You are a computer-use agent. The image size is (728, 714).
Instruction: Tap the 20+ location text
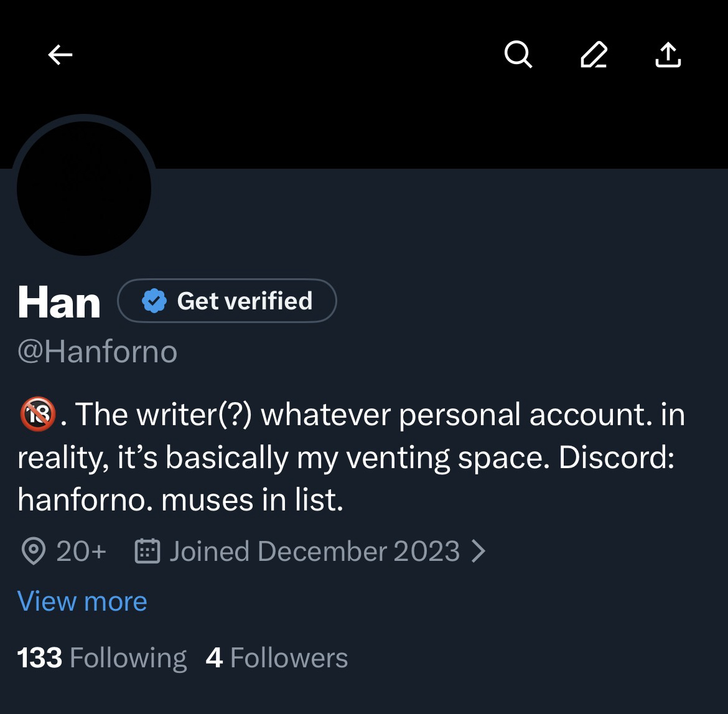[81, 552]
